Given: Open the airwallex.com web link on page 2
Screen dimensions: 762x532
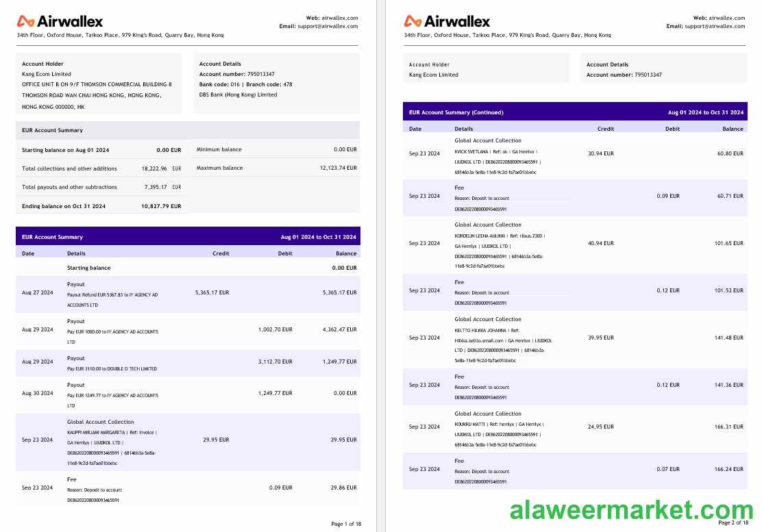Looking at the screenshot, I should click(726, 18).
